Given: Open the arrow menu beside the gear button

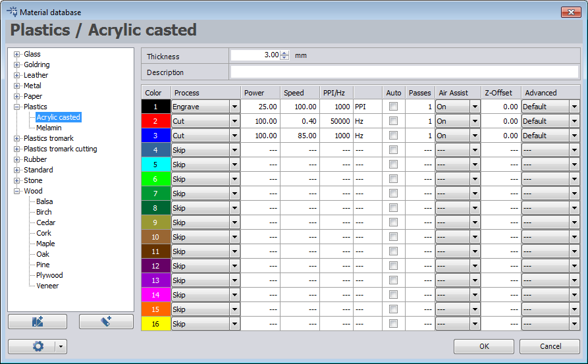Looking at the screenshot, I should [61, 346].
